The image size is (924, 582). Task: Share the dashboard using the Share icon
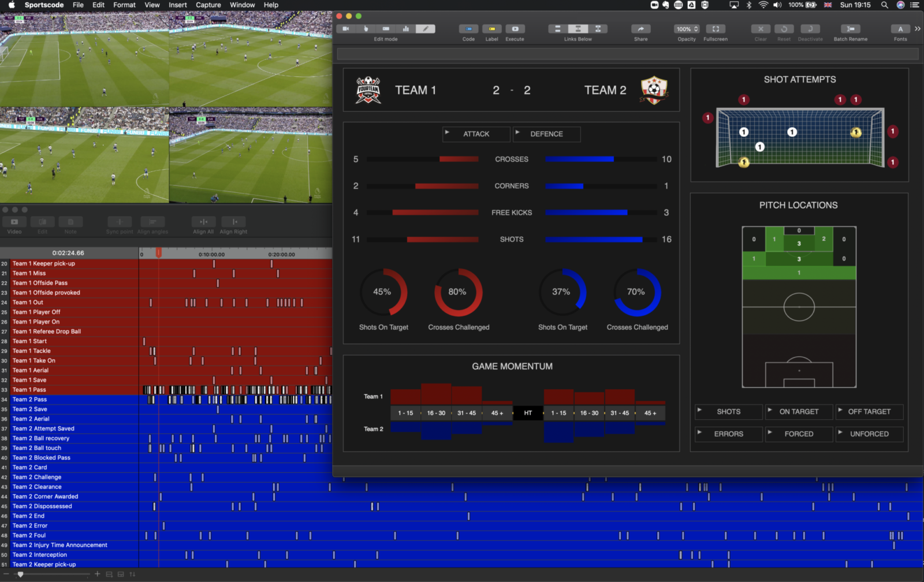coord(640,28)
